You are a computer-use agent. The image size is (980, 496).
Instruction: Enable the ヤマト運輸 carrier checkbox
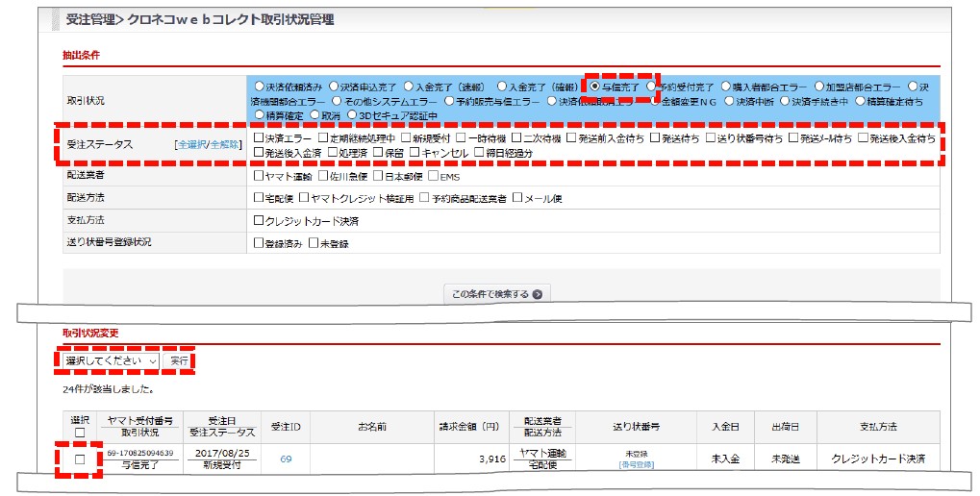click(258, 176)
